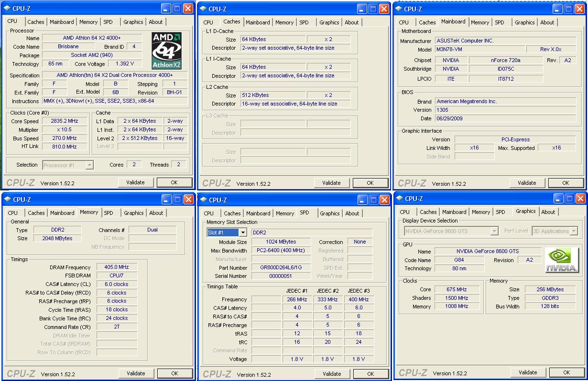Open the Processor #1 selection dropdown
The image size is (588, 381).
tap(89, 165)
